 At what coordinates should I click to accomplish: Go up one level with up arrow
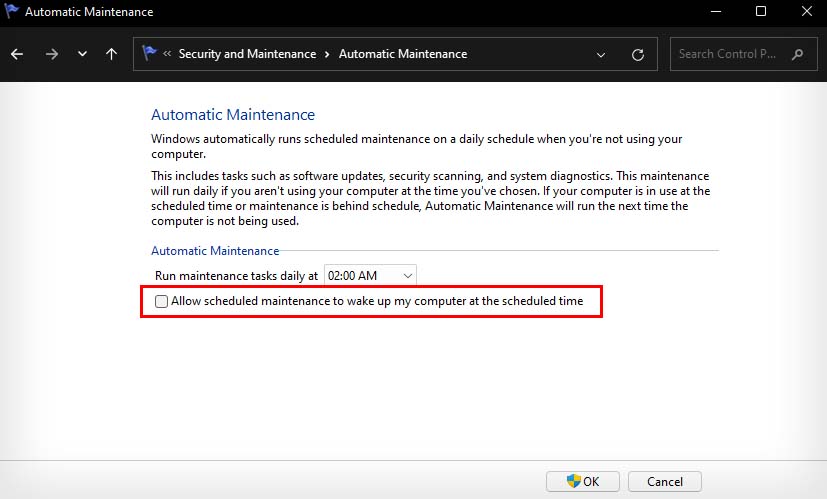[111, 54]
